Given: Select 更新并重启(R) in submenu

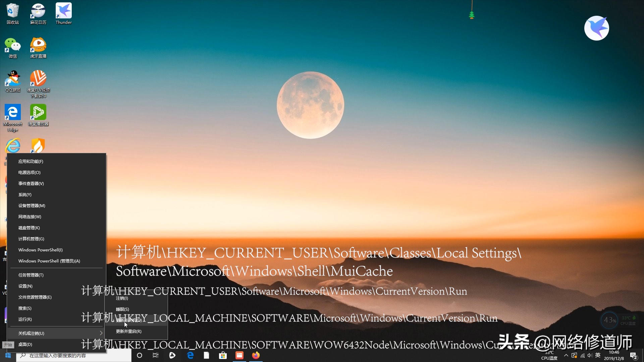Looking at the screenshot, I should click(129, 331).
